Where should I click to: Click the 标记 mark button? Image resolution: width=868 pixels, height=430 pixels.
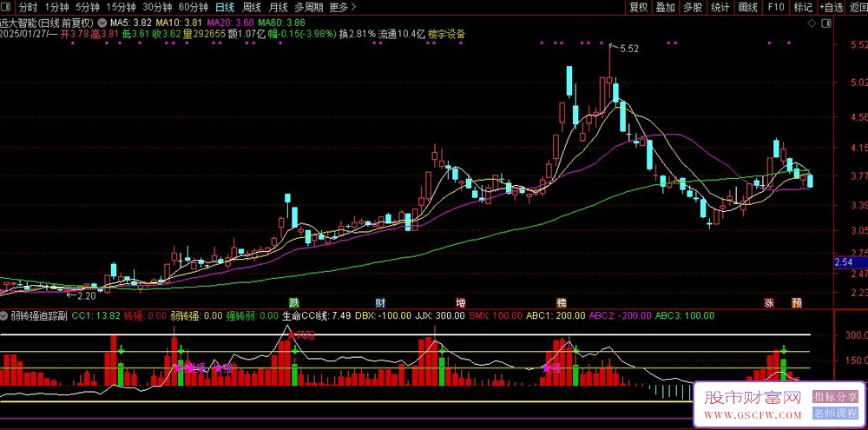(x=803, y=7)
